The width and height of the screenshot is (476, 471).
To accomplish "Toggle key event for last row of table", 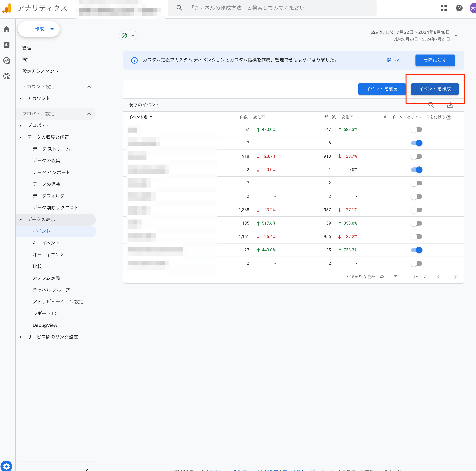I will (x=416, y=263).
